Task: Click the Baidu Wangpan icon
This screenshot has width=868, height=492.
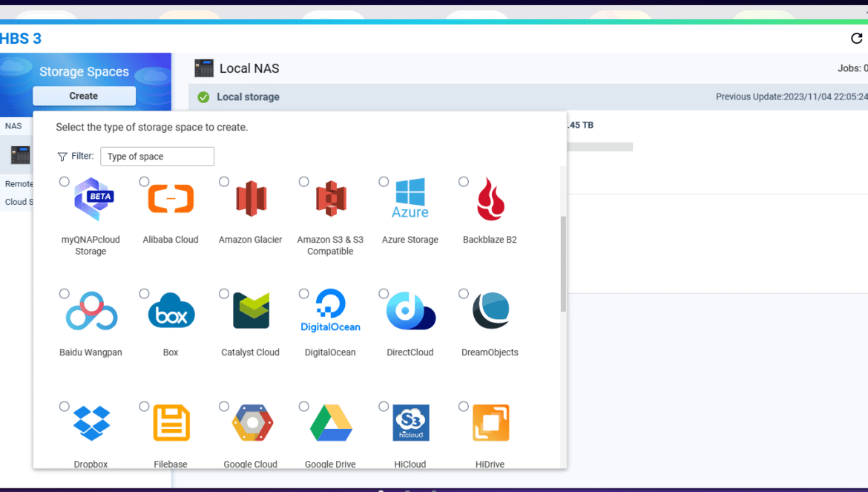Action: [x=91, y=311]
